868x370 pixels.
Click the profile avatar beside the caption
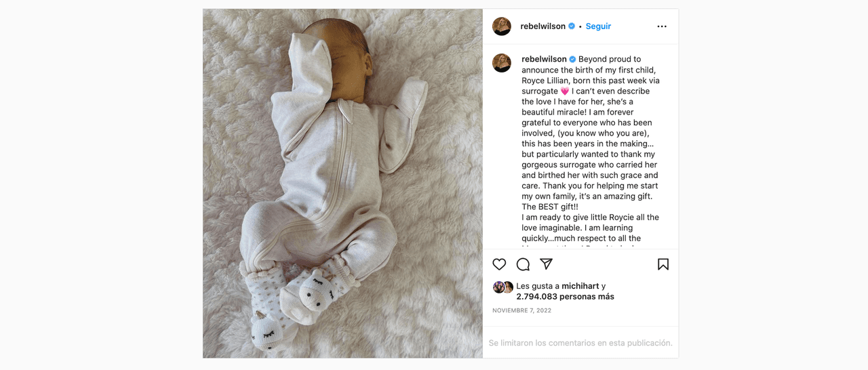pos(502,63)
